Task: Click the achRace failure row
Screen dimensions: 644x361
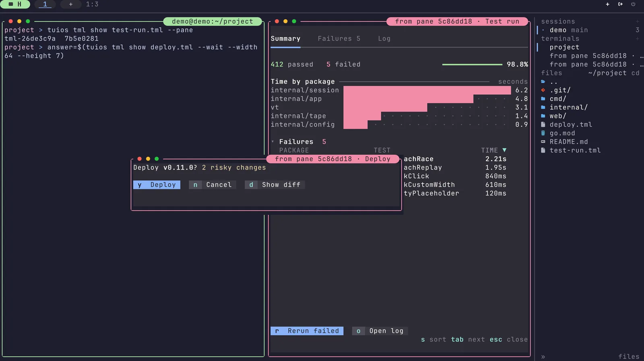Action: [455, 159]
